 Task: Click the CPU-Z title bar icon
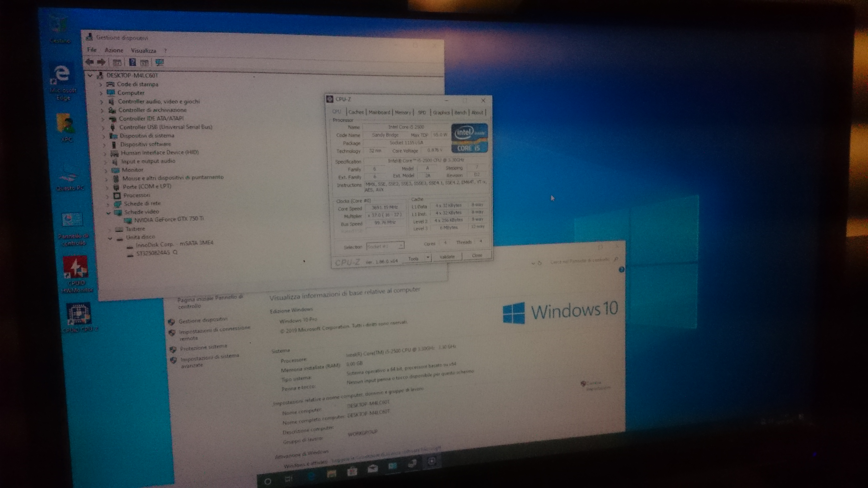pyautogui.click(x=330, y=99)
